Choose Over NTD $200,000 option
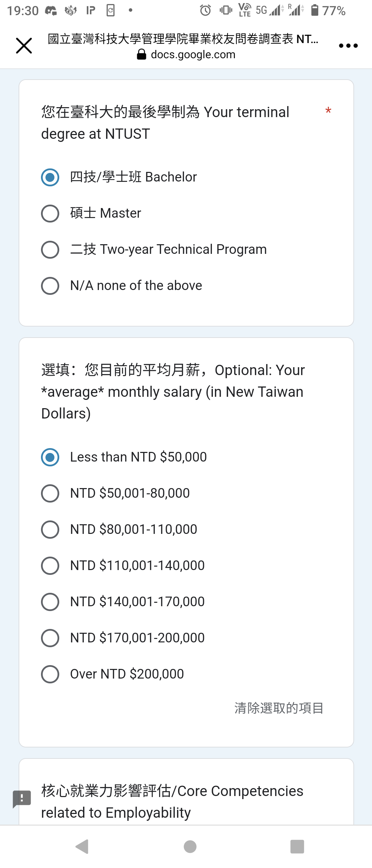 [113, 674]
